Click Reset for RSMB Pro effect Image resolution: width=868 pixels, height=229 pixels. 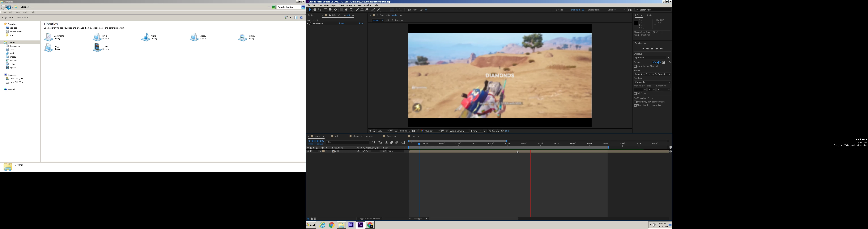pos(342,24)
